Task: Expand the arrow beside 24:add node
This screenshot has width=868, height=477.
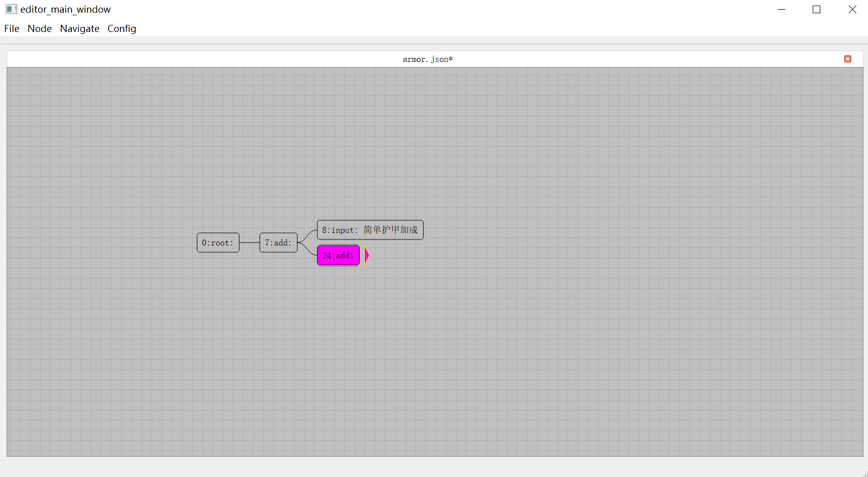Action: [366, 255]
